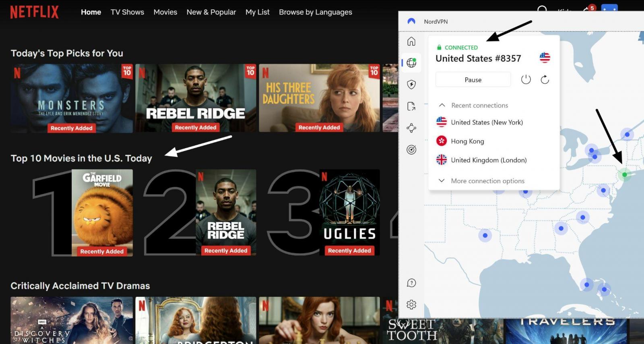The width and height of the screenshot is (644, 344).
Task: Expand More connection options
Action: (x=487, y=181)
